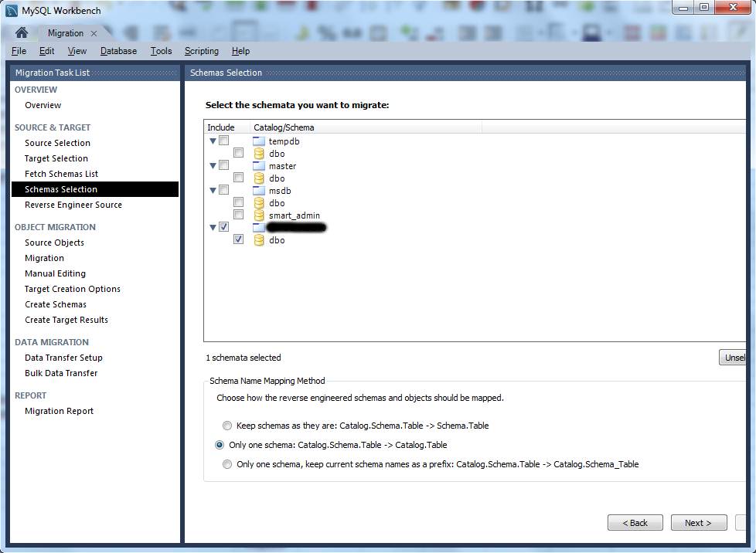756x553 pixels.
Task: Select the msdb catalog name
Action: pos(280,191)
